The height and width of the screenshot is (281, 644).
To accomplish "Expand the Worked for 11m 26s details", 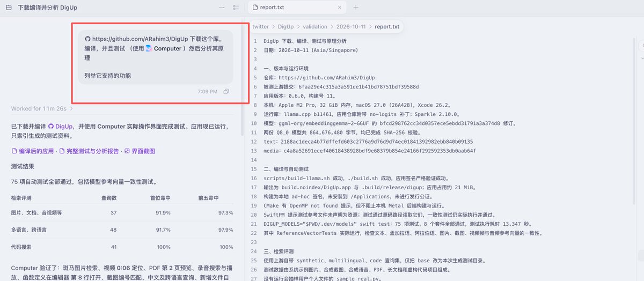I will 42,108.
